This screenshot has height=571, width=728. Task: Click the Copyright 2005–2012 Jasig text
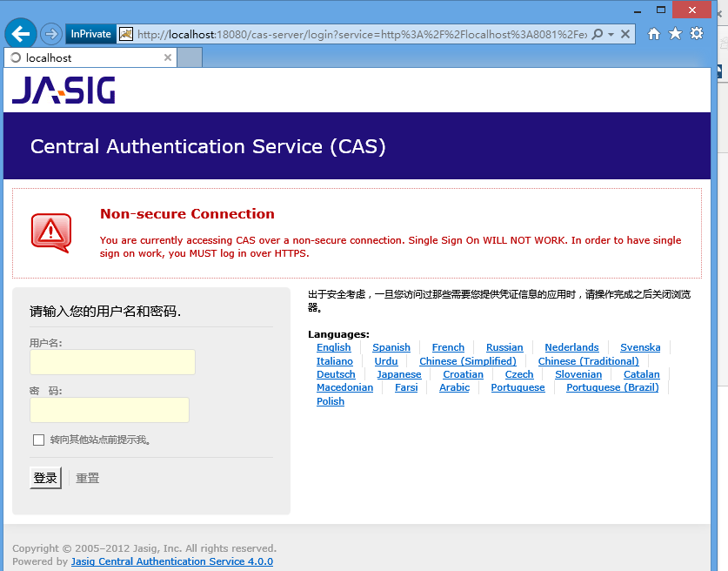point(144,548)
